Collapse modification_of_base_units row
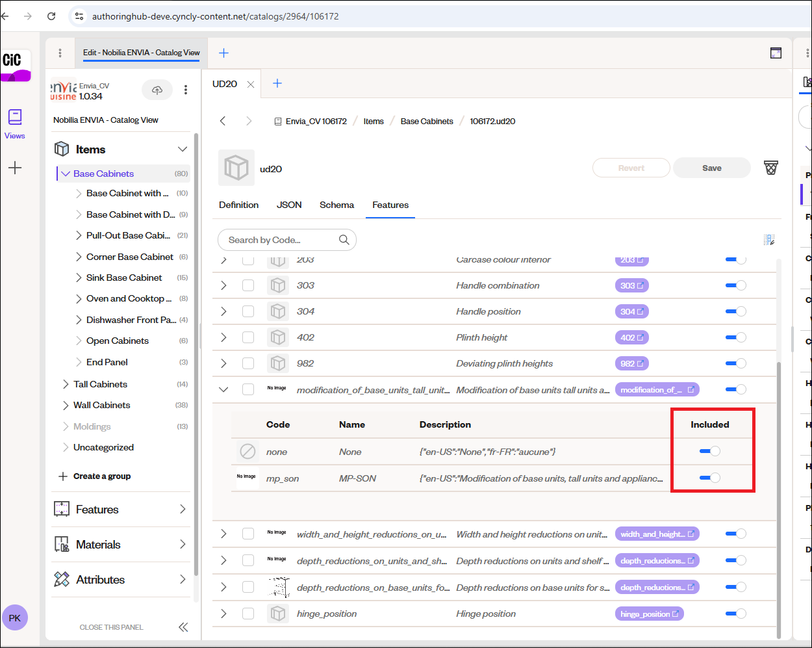Screen dimensions: 812x648 tap(223, 389)
